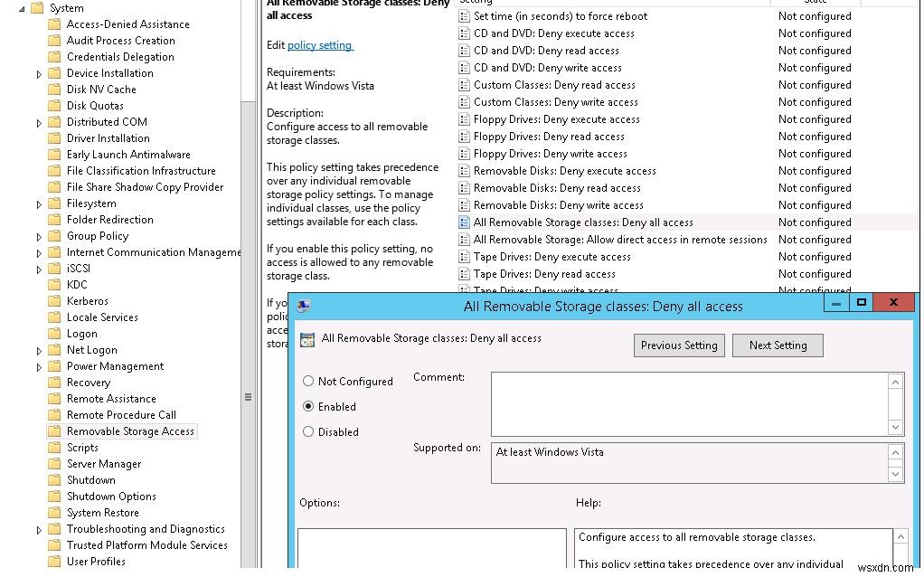Click the Next Setting button
924x577 pixels.
[x=778, y=345]
